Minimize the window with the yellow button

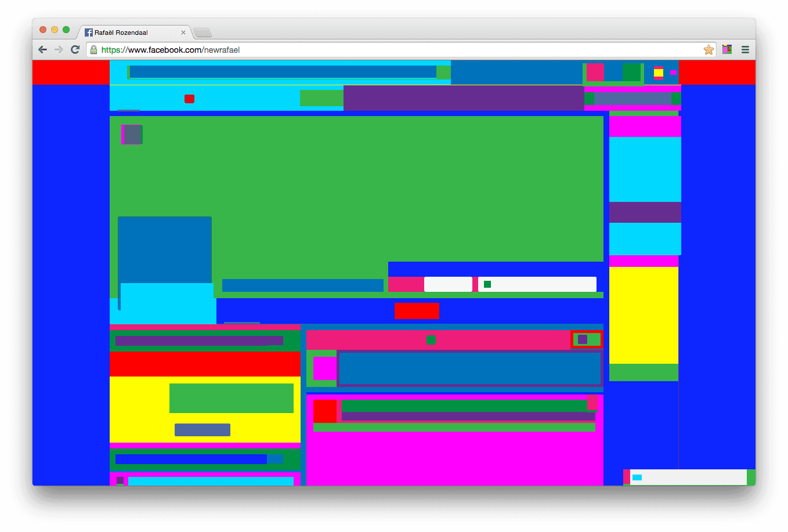(55, 30)
